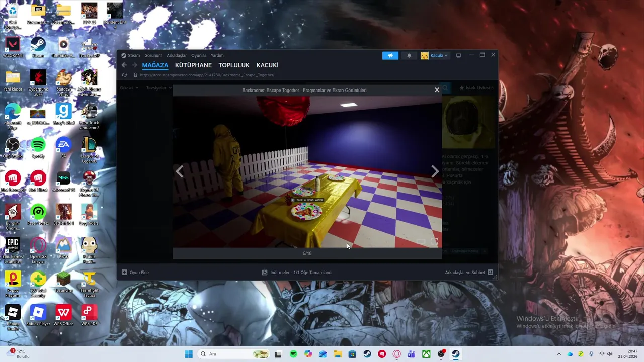Expand the Tavsiyeler dropdown
Screen dimensions: 644x362
click(158, 88)
